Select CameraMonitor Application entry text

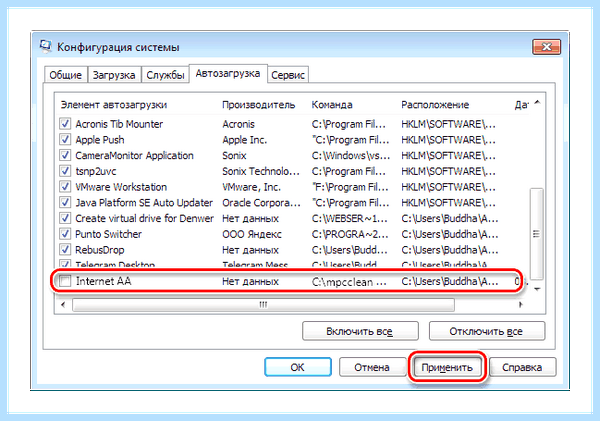[134, 155]
